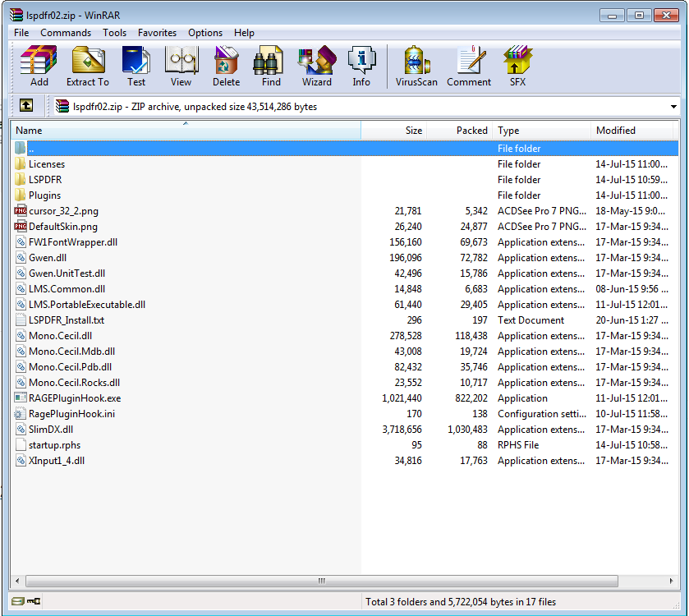
Task: Click the DefaultSkin.png file icon
Action: click(21, 226)
